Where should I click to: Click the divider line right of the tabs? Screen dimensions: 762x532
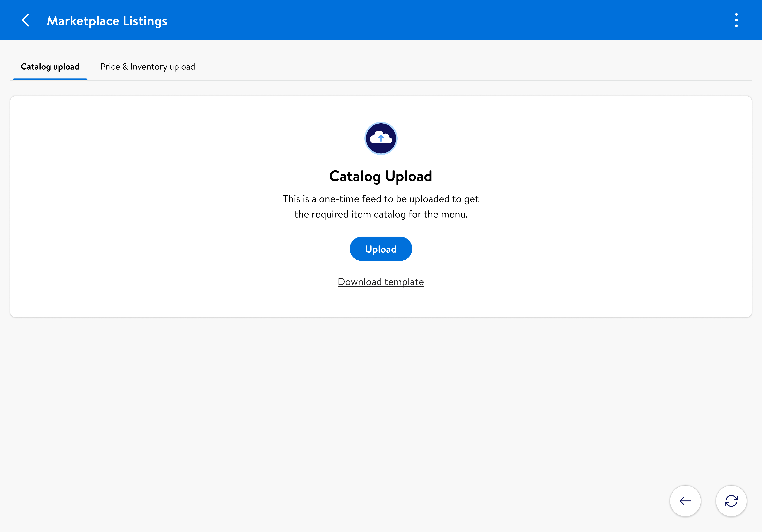(x=465, y=81)
